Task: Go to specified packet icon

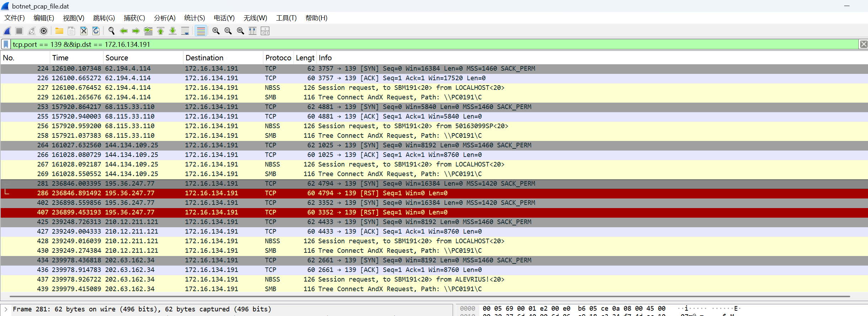Action: (148, 31)
